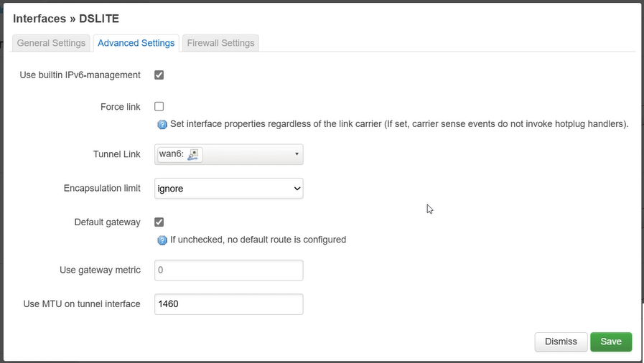Open the Firewall Settings tab
644x363 pixels.
pos(220,43)
